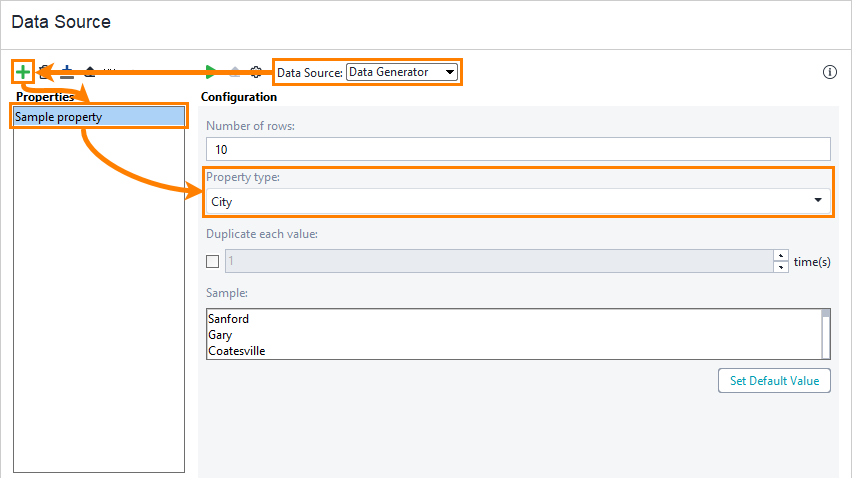Select Gary in the Sample list
Viewport: 852px width, 478px height.
220,335
